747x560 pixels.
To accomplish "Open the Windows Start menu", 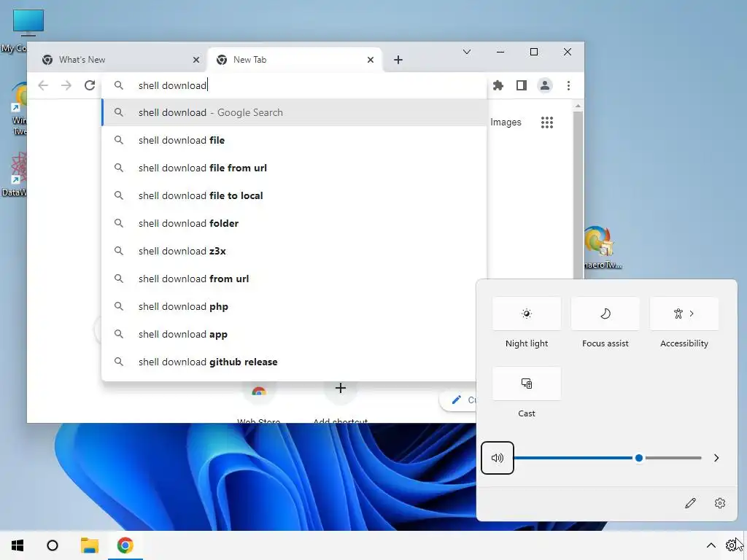I will pyautogui.click(x=18, y=545).
